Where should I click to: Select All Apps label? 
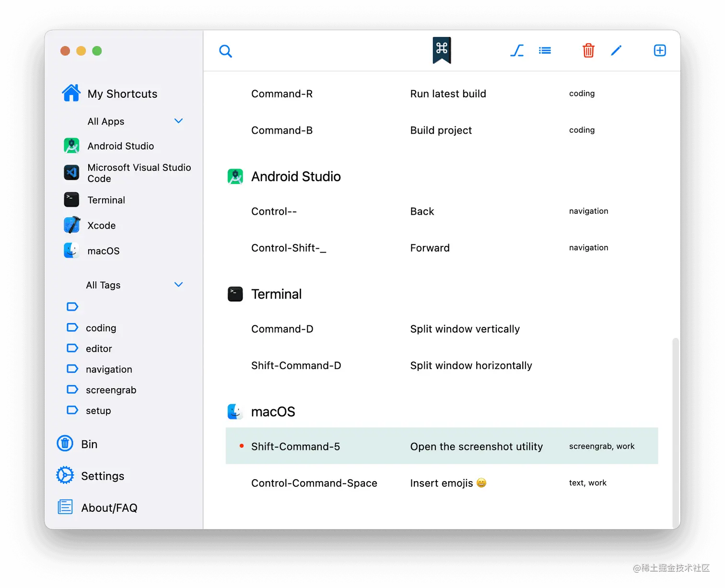point(106,122)
